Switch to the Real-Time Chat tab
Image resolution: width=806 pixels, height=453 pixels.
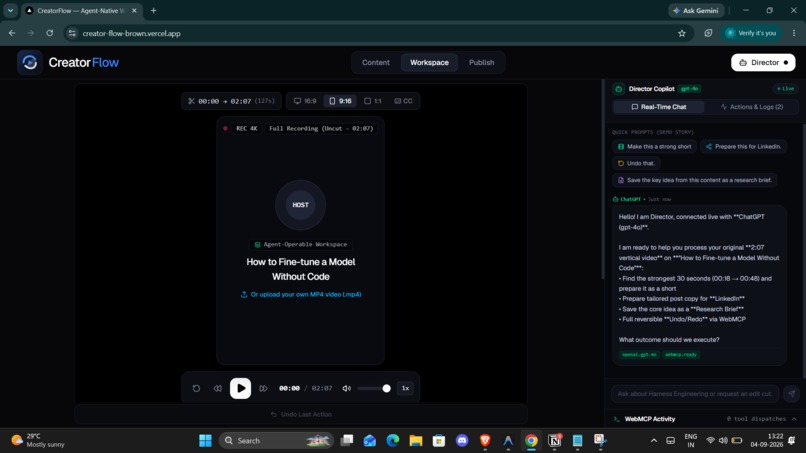pyautogui.click(x=658, y=107)
